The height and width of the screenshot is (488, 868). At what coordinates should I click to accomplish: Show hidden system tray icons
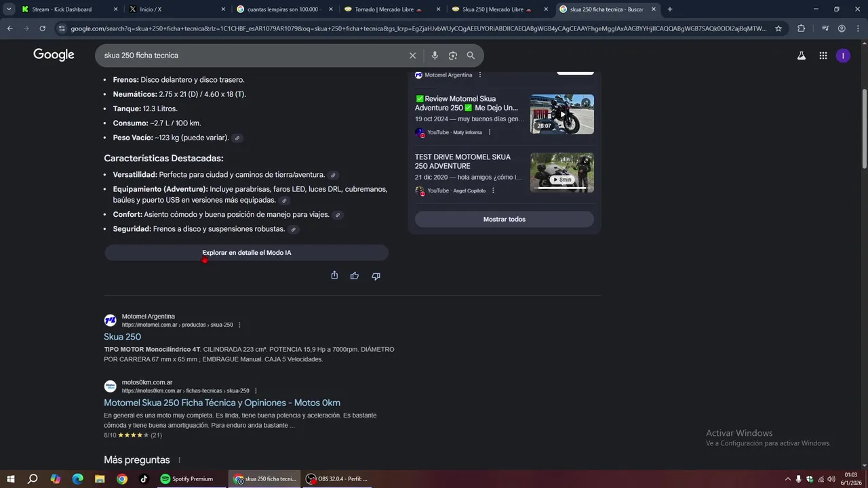click(787, 479)
